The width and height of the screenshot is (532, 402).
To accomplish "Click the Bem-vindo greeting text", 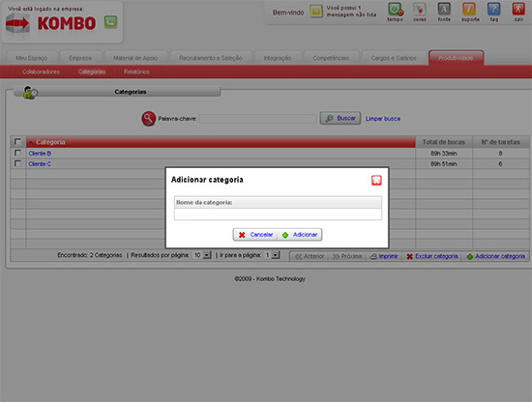I will (288, 13).
